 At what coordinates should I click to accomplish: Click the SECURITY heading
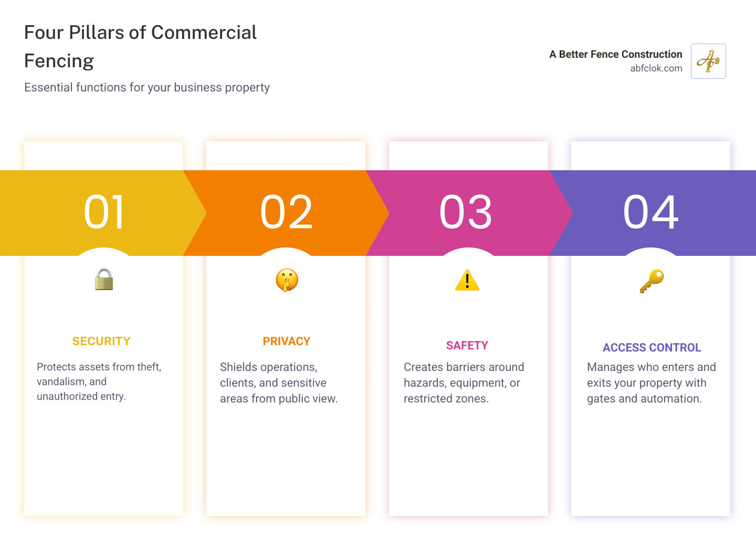pyautogui.click(x=101, y=341)
